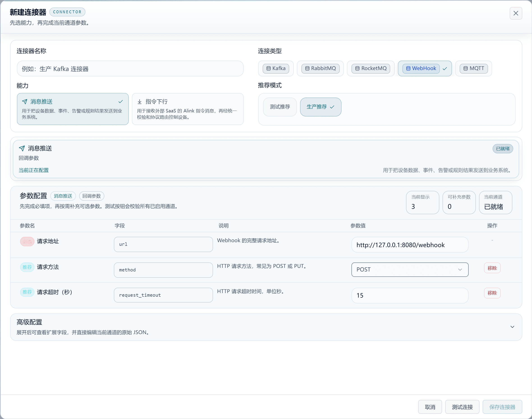Select WebHook connection type

point(425,68)
